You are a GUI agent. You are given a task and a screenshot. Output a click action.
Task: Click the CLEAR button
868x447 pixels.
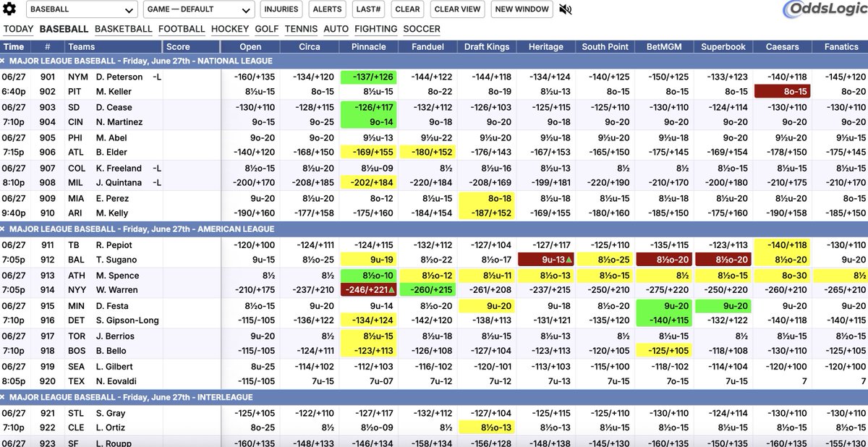tap(407, 9)
